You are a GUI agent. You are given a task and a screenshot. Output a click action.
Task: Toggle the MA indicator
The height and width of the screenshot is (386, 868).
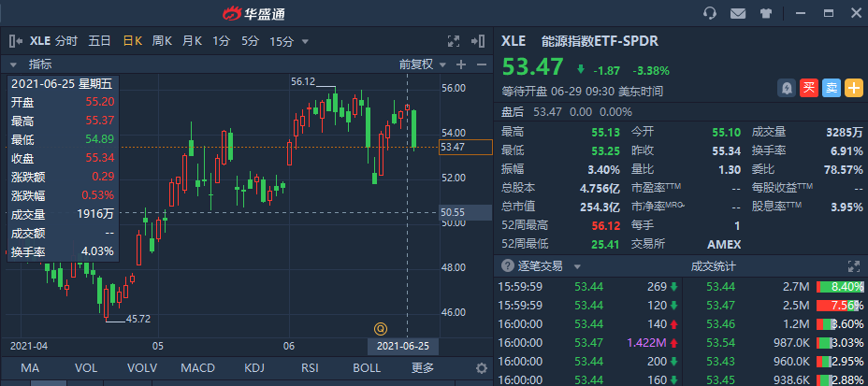30,368
